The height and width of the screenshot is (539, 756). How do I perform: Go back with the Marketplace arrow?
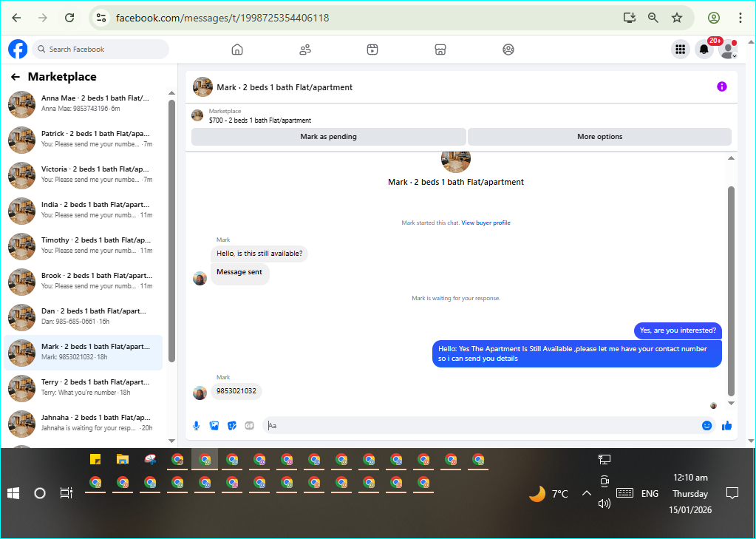(x=16, y=77)
